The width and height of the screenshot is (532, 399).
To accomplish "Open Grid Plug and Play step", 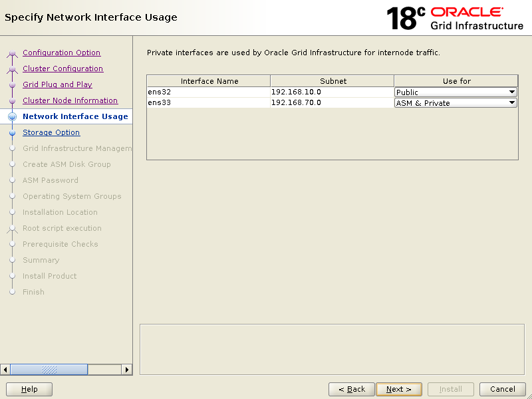I will click(x=57, y=84).
